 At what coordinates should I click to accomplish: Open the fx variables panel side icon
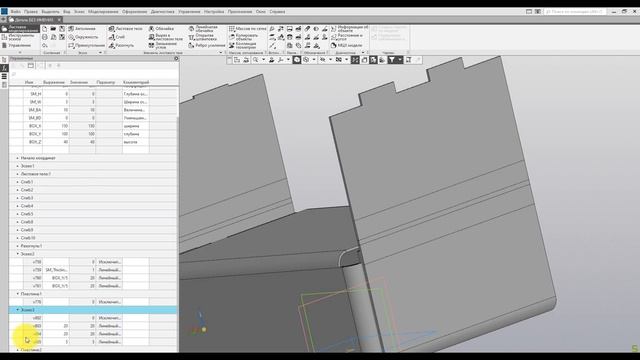click(4, 68)
